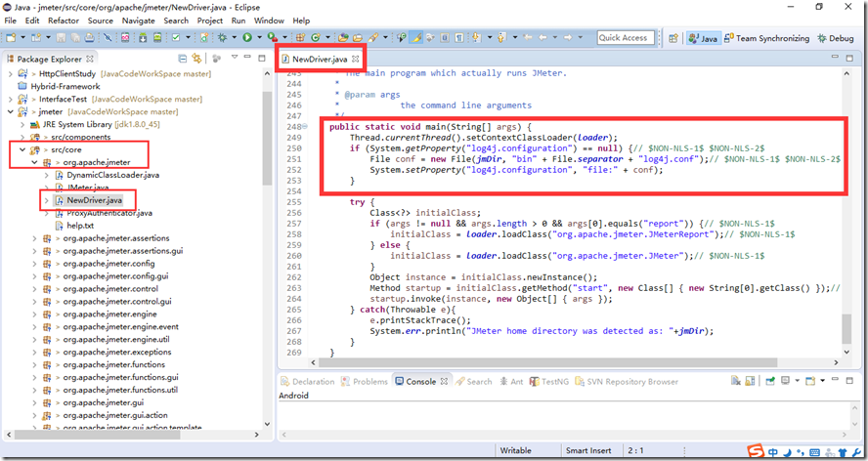Toggle Link with Editor in Package Explorer
This screenshot has height=461, width=868.
tap(195, 58)
